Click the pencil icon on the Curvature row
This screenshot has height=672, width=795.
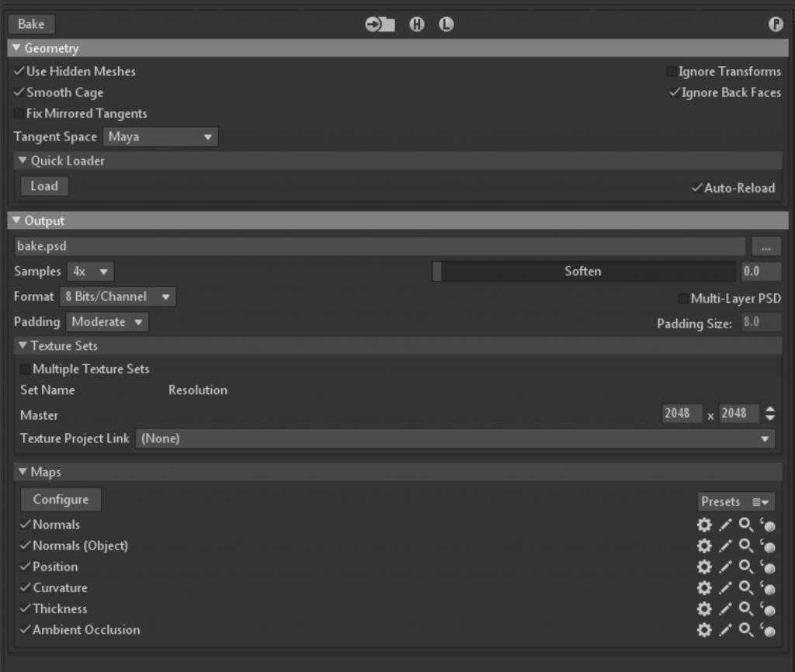coord(726,588)
